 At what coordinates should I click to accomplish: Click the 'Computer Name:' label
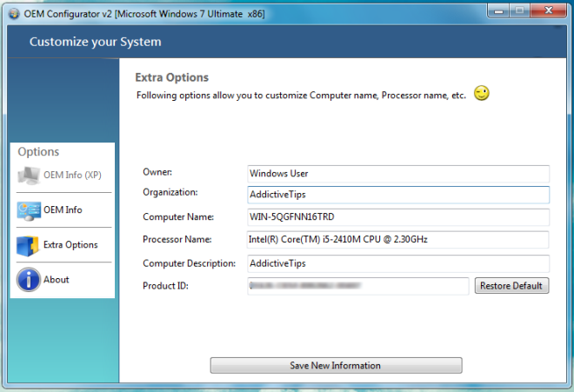[178, 216]
